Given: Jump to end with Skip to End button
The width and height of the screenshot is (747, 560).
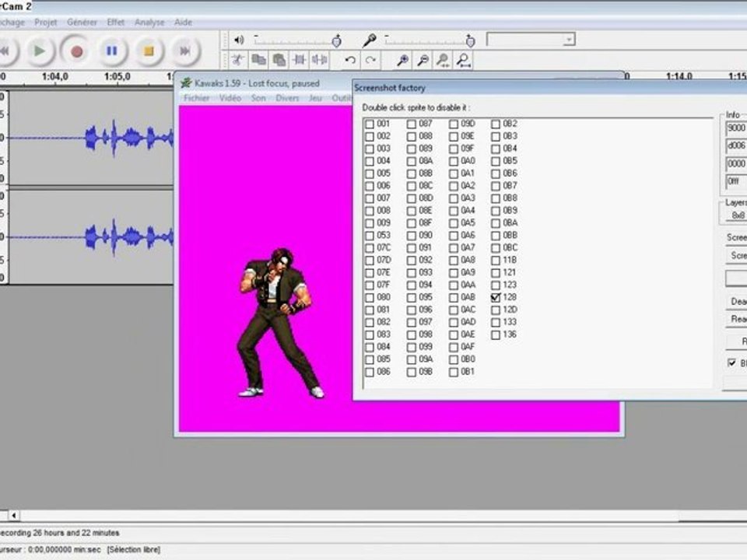Looking at the screenshot, I should pyautogui.click(x=185, y=51).
